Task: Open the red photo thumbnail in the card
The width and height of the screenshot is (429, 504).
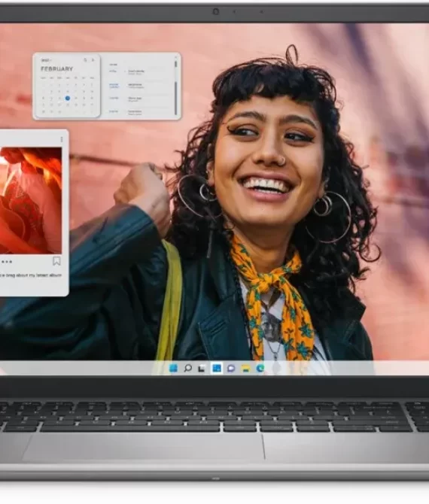Action: point(31,201)
